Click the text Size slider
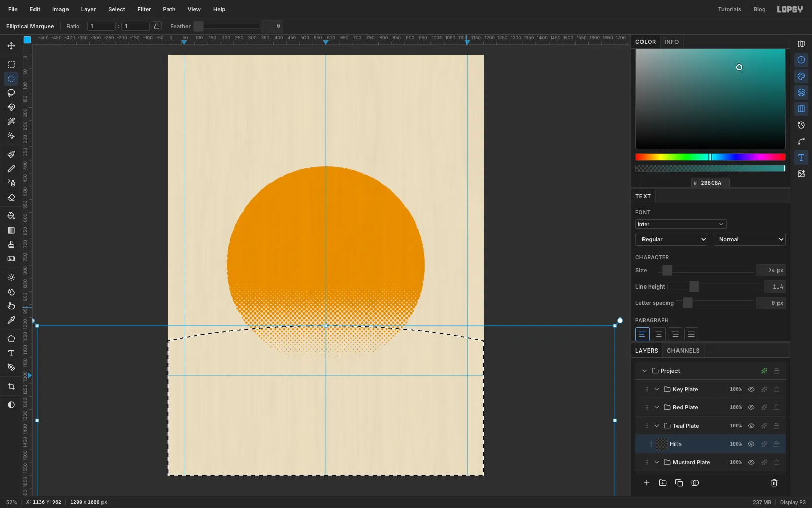812x508 pixels. coord(706,270)
